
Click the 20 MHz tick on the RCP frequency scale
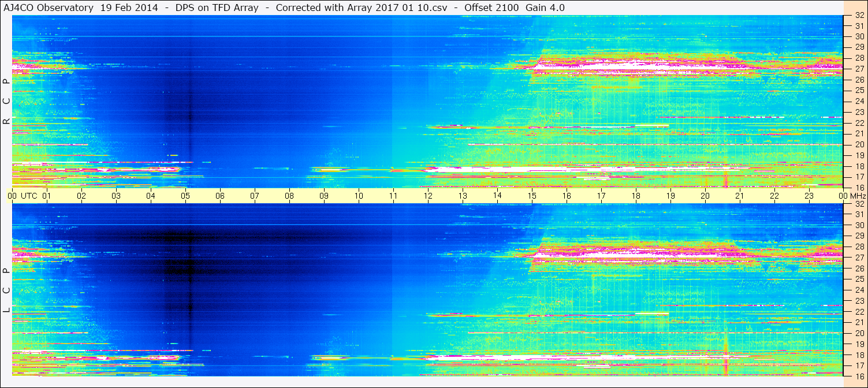click(859, 144)
